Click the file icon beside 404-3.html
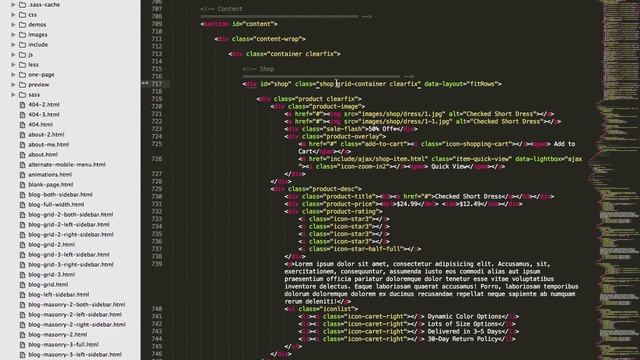Image resolution: width=640 pixels, height=360 pixels. pyautogui.click(x=22, y=114)
